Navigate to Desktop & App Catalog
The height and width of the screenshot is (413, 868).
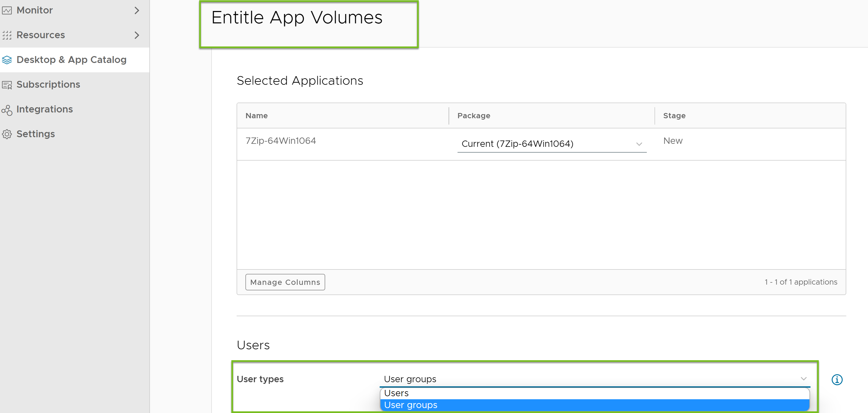(x=71, y=60)
